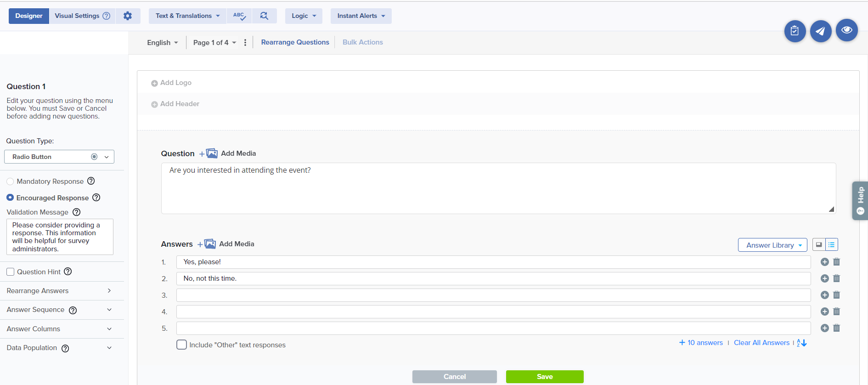Click the settings gear icon in toolbar

point(128,16)
